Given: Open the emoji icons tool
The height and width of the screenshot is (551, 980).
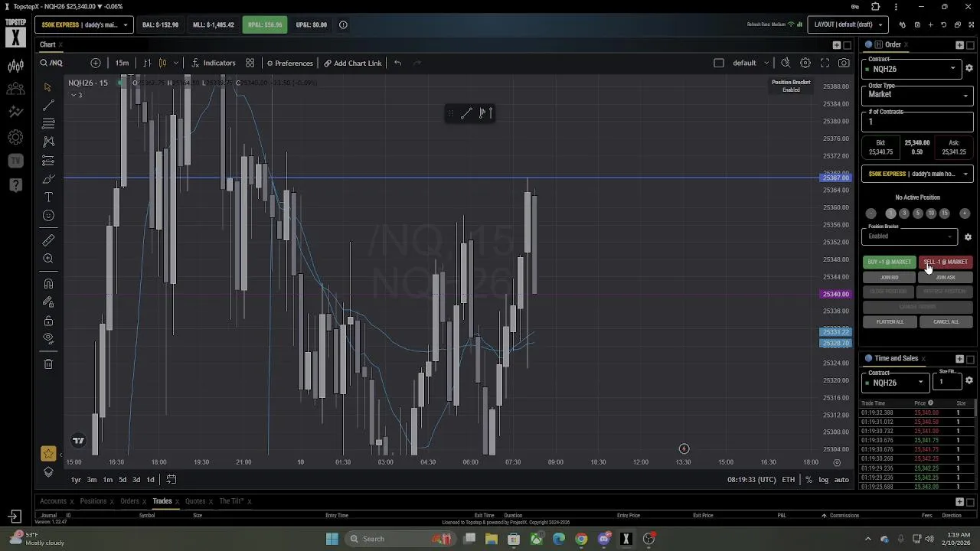Looking at the screenshot, I should point(48,216).
